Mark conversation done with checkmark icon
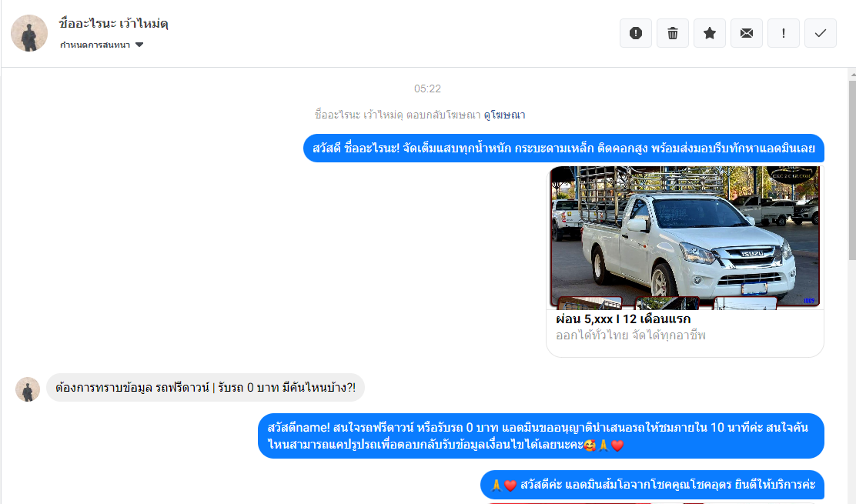Screen dimensions: 856x504 click(821, 33)
